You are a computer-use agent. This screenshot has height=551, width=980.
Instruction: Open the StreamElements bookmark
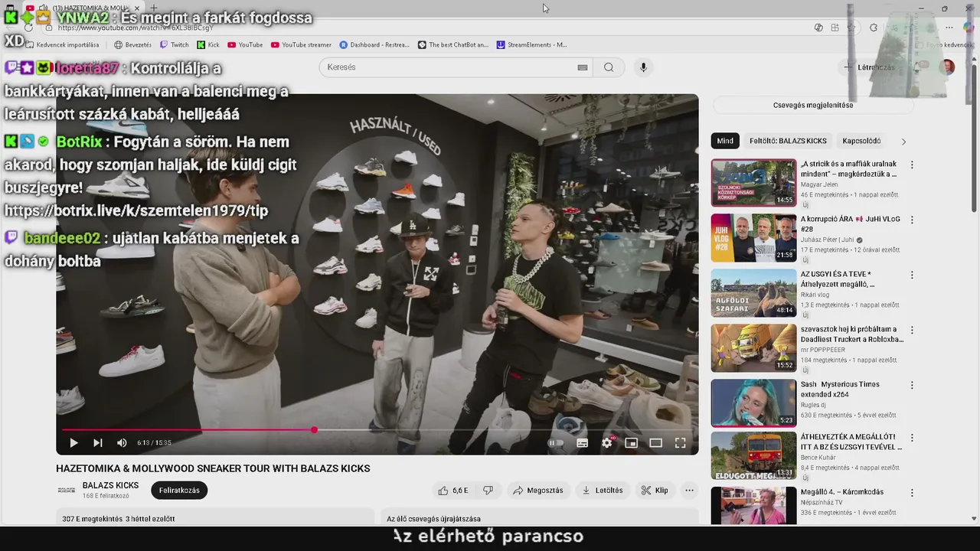(532, 44)
